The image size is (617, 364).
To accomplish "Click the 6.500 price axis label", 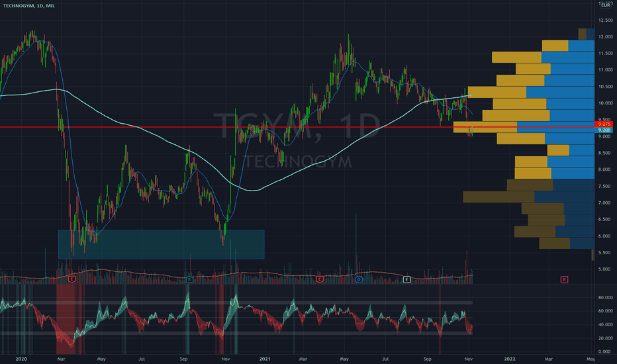I will pyautogui.click(x=605, y=220).
